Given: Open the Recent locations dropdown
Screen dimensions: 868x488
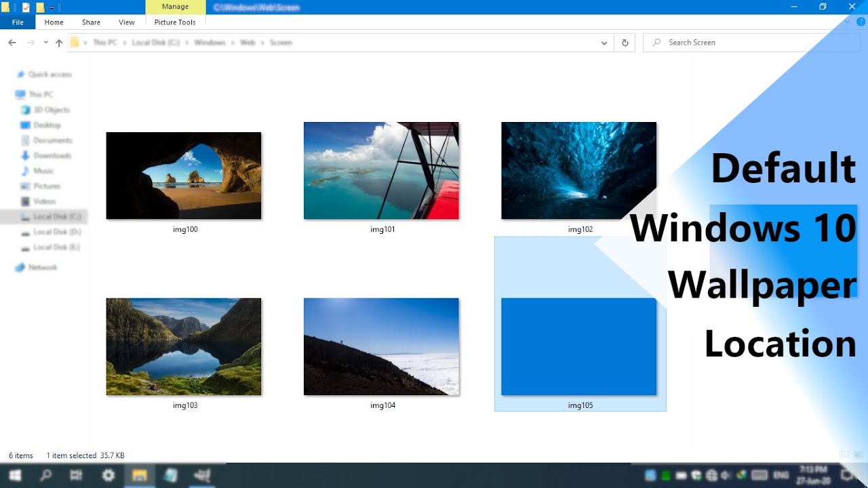Looking at the screenshot, I should pyautogui.click(x=45, y=43).
